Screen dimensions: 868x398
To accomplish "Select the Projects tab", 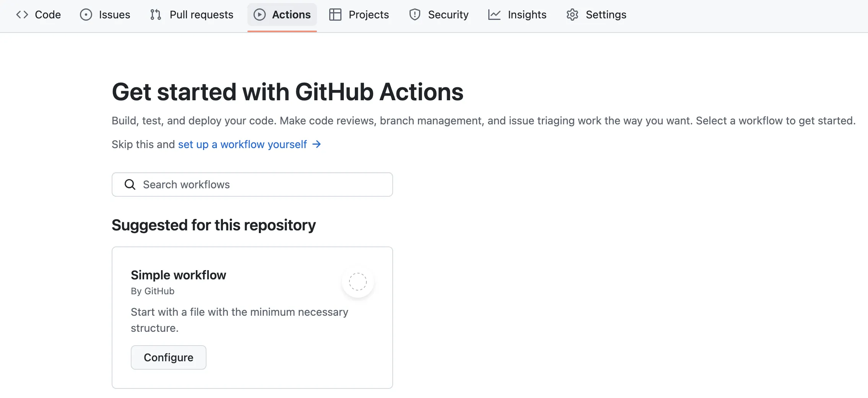I will (x=368, y=15).
